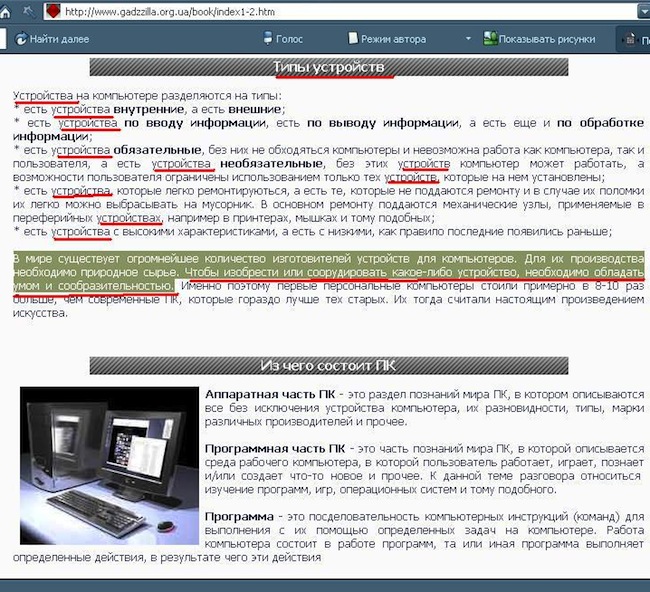Image resolution: width=650 pixels, height=592 pixels.
Task: Toggle Режим автора page mode
Action: 389,39
